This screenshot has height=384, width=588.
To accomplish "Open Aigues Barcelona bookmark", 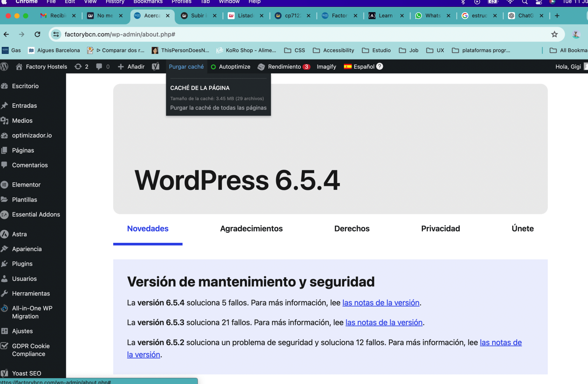I will (x=54, y=50).
